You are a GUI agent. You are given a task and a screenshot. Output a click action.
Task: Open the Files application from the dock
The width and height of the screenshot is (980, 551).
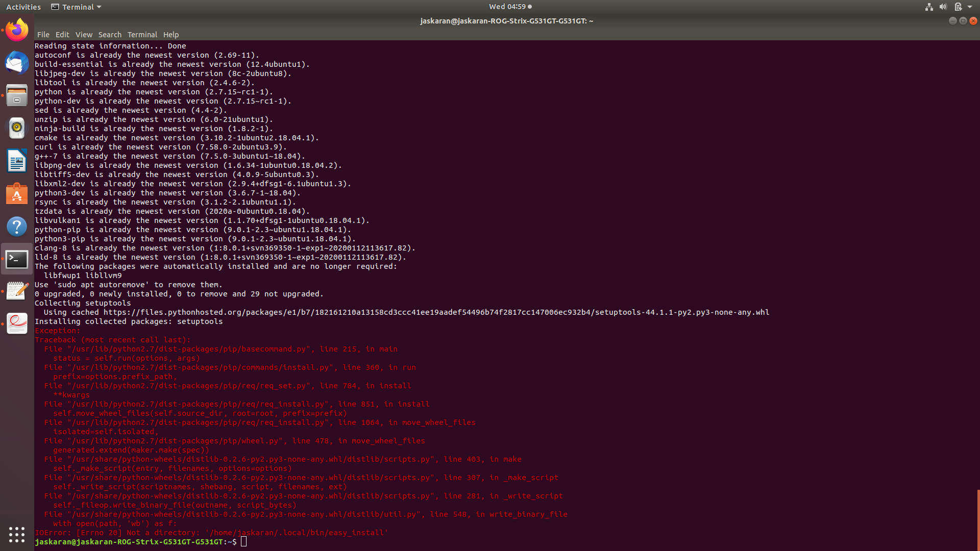[17, 95]
